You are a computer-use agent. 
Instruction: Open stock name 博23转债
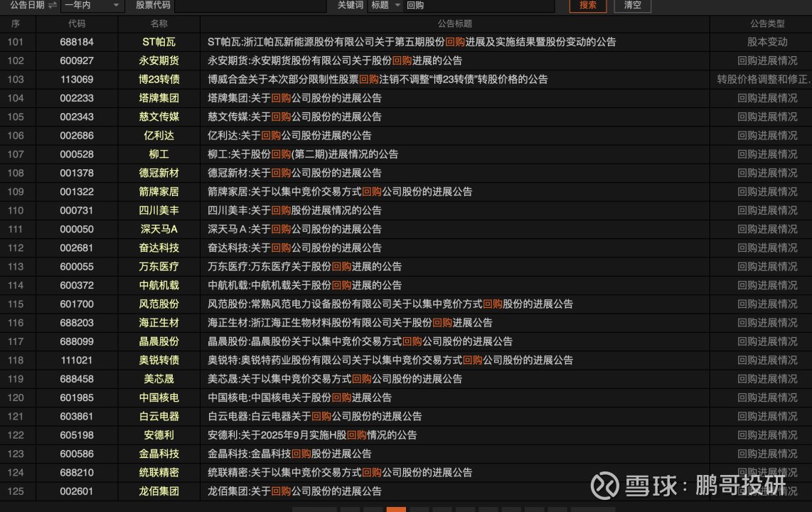159,79
